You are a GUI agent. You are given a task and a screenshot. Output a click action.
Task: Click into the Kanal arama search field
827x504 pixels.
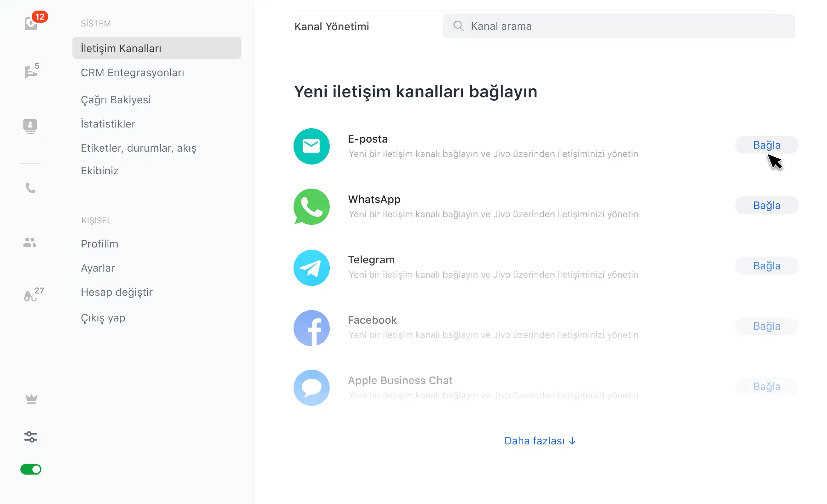click(x=619, y=26)
